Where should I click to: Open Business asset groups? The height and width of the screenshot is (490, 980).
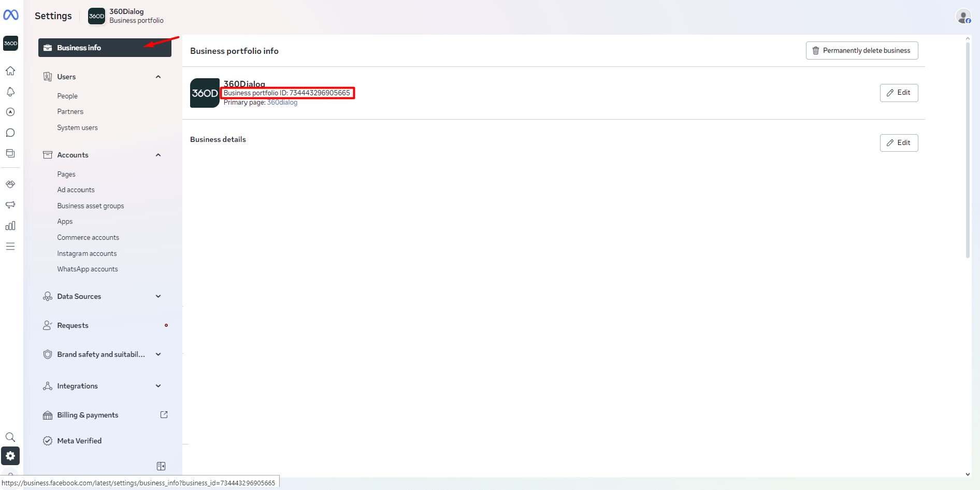coord(91,206)
